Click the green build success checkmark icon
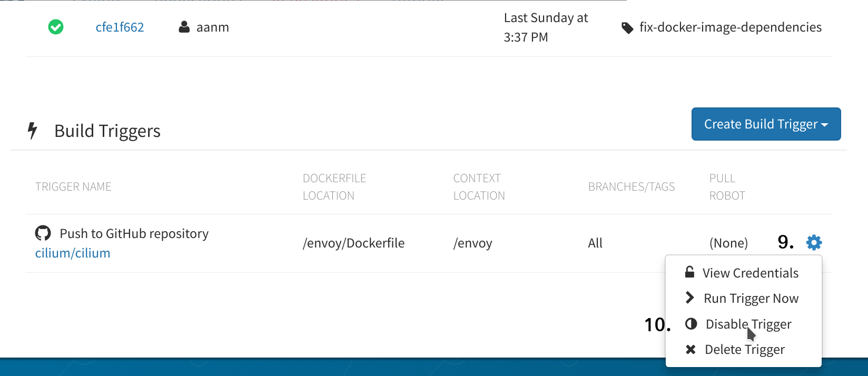The image size is (868, 376). click(x=56, y=27)
